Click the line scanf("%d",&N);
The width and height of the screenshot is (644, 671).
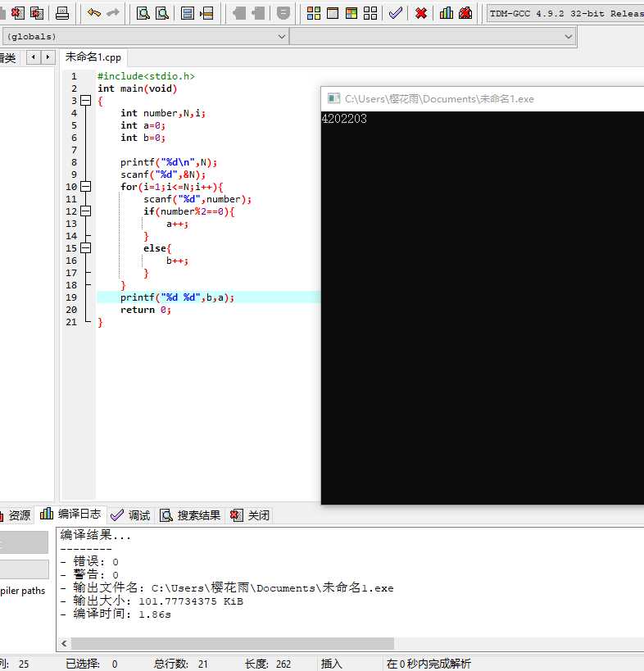(x=163, y=175)
